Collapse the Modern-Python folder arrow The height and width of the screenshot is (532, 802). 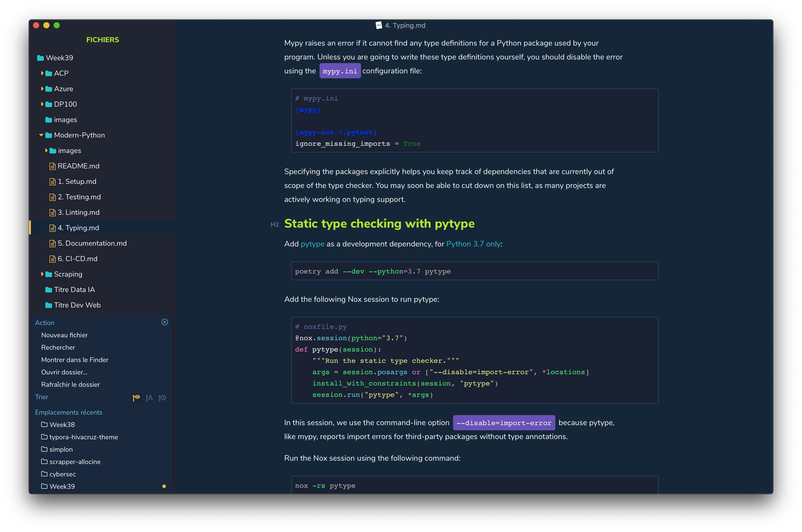41,135
